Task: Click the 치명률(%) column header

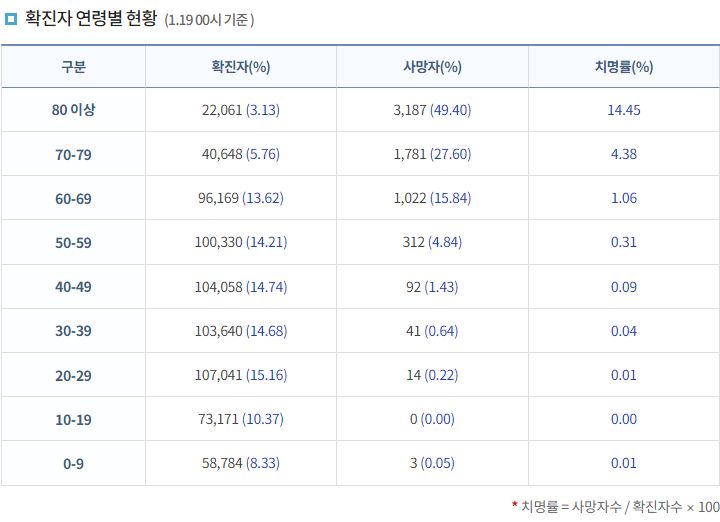Action: [x=624, y=67]
